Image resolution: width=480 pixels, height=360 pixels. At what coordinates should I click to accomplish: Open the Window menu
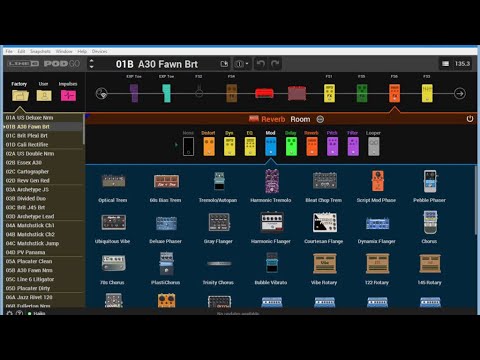pyautogui.click(x=64, y=51)
